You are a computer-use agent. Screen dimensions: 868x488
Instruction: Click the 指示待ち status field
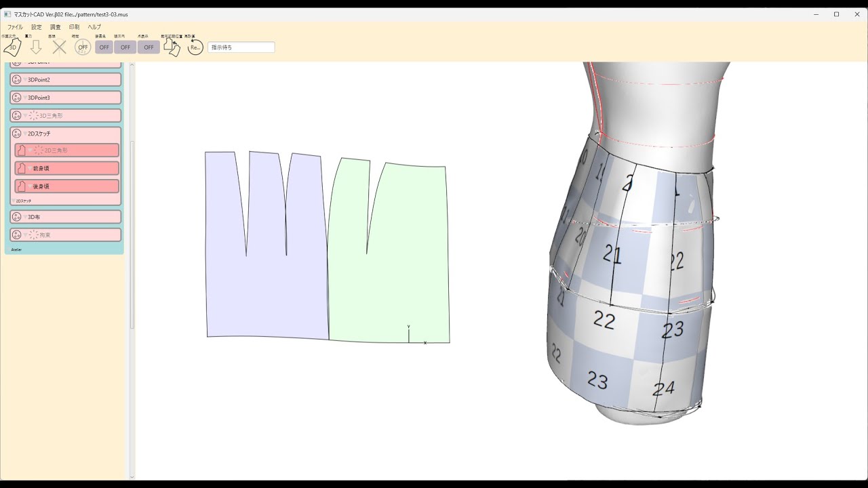click(x=241, y=47)
